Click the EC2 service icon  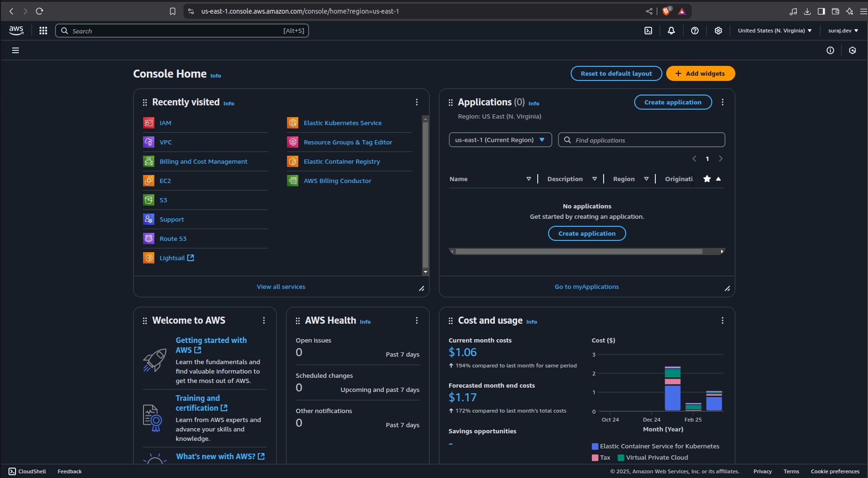(x=149, y=181)
